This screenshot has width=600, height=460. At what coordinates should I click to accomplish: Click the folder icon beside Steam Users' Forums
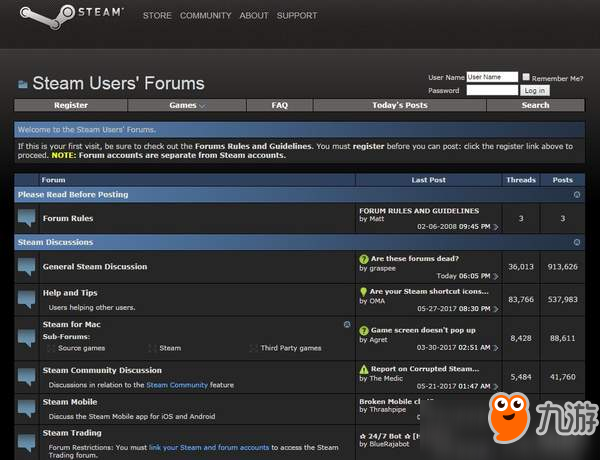(x=23, y=84)
